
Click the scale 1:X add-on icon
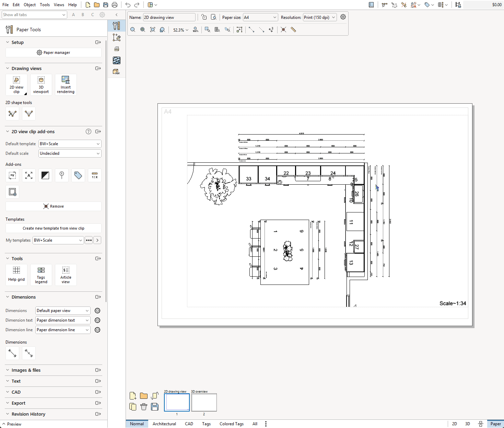95,175
